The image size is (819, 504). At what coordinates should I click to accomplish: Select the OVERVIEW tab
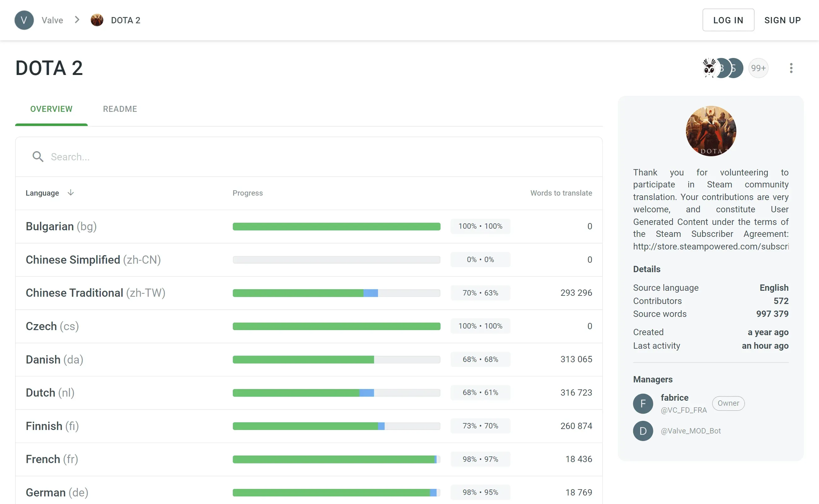51,109
